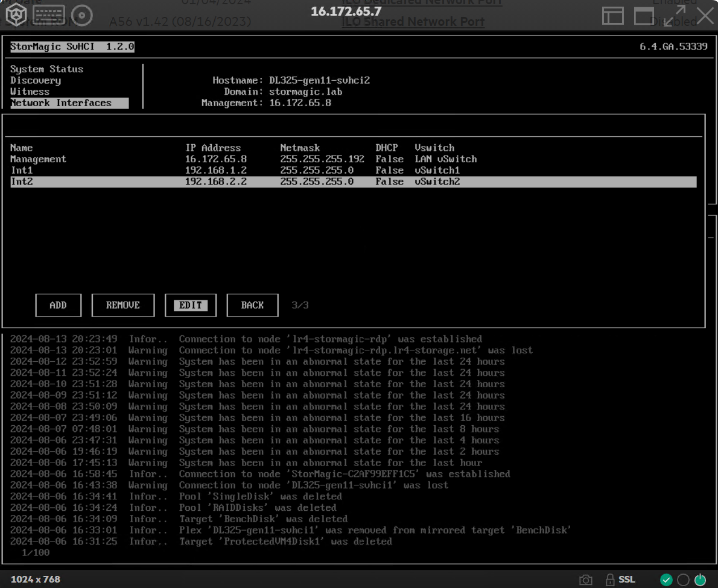Open the virtual keyboard icon
Viewport: 718px width, 588px height.
49,15
